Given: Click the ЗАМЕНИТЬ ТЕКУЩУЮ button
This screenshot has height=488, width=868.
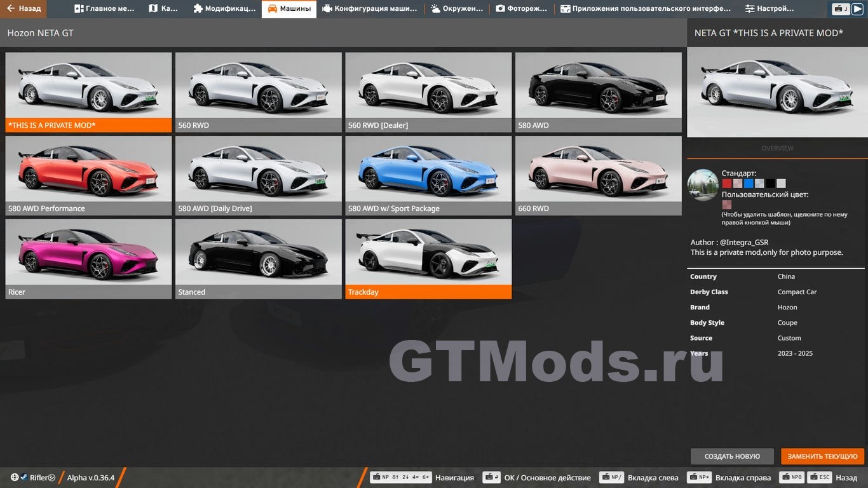Looking at the screenshot, I should 823,456.
